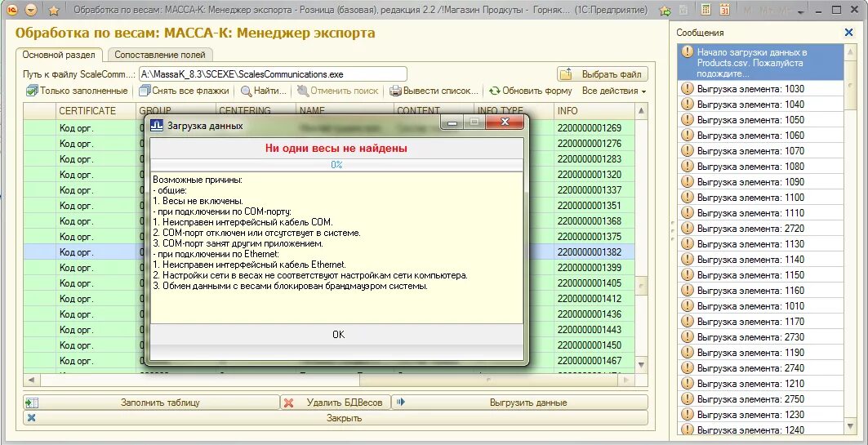Click table vertical scrollbar up arrow
868x445 pixels.
[x=641, y=111]
